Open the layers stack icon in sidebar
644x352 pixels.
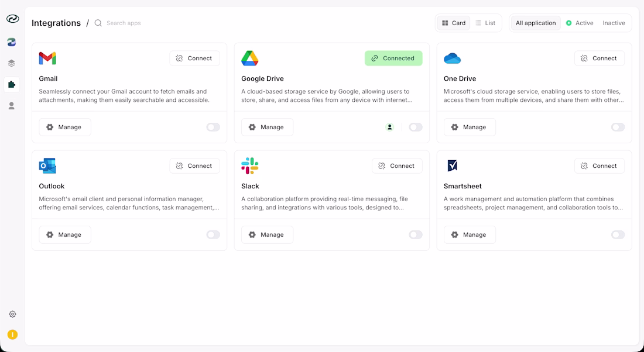tap(12, 63)
